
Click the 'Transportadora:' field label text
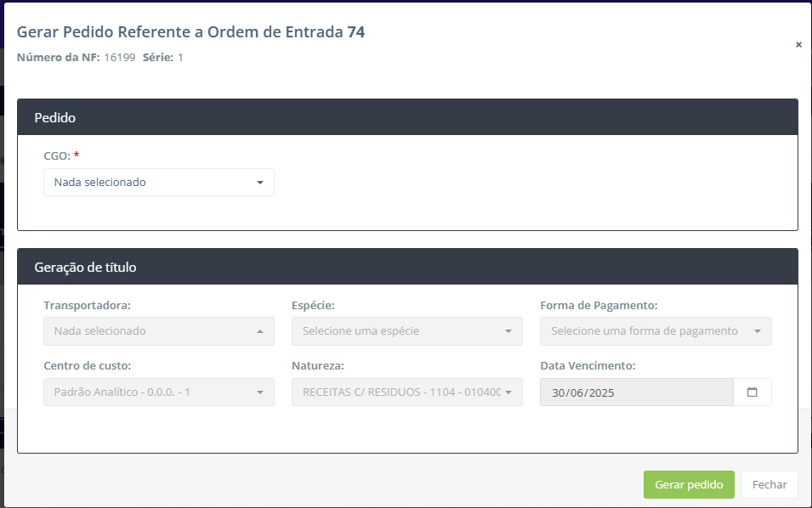(x=87, y=305)
